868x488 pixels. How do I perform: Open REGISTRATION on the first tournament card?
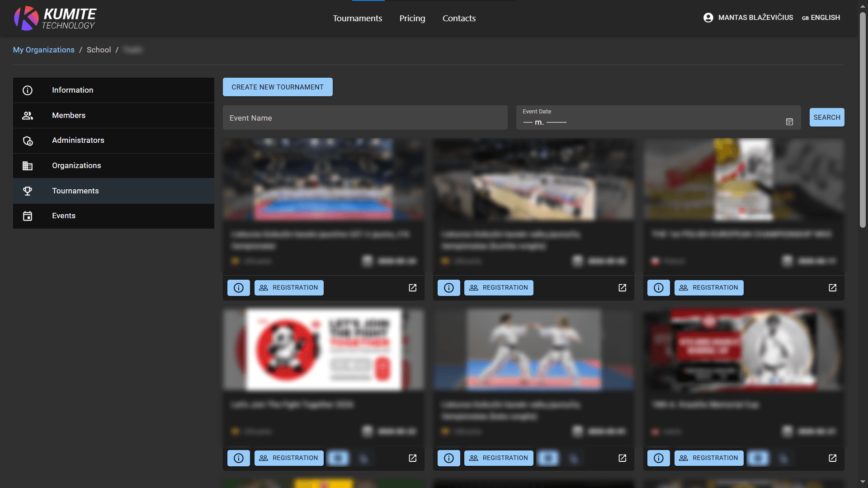point(289,287)
